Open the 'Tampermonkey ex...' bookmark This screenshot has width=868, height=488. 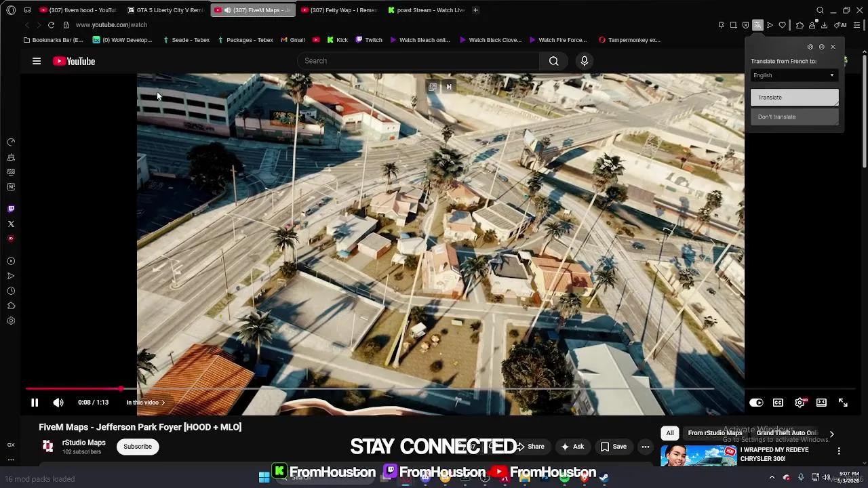pos(629,40)
